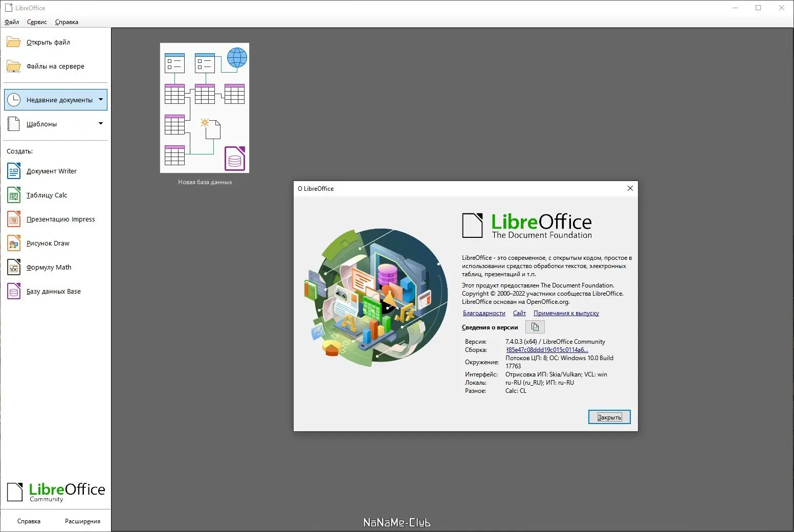The height and width of the screenshot is (532, 794).
Task: Click the Templates page icon
Action: pyautogui.click(x=14, y=124)
